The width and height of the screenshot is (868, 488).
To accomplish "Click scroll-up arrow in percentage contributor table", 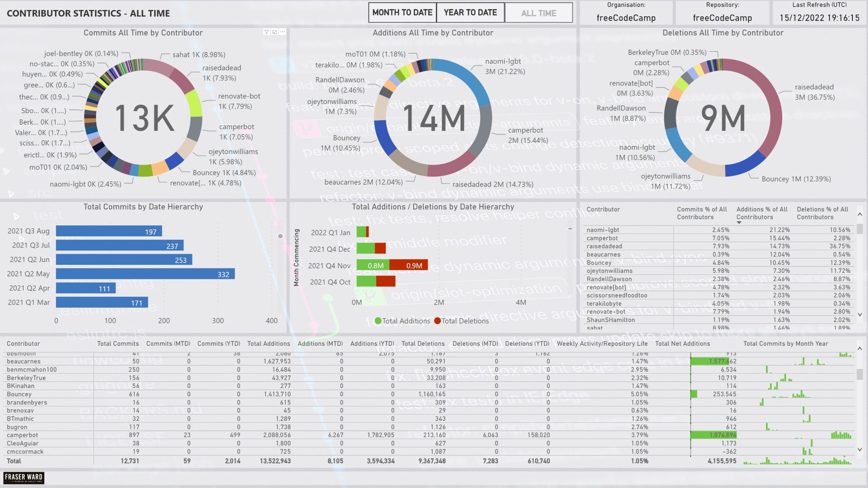I will [x=860, y=214].
